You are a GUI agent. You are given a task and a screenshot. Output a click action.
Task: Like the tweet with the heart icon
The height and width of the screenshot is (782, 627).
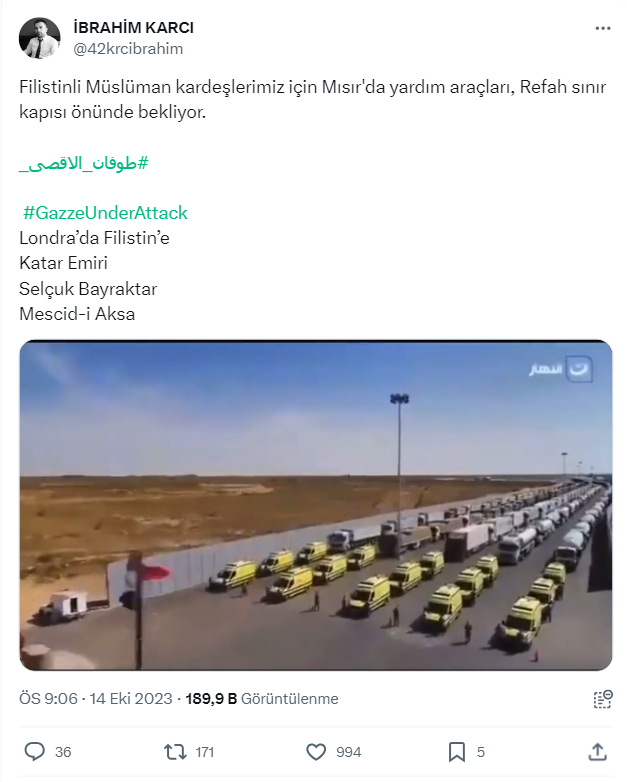tap(316, 752)
